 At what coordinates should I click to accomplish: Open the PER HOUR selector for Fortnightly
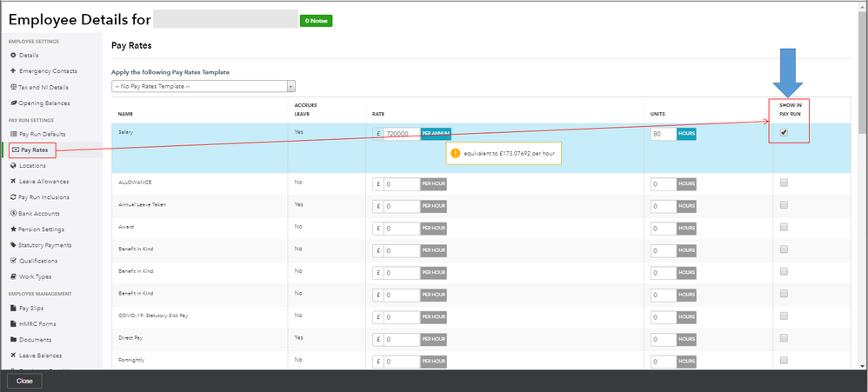433,362
